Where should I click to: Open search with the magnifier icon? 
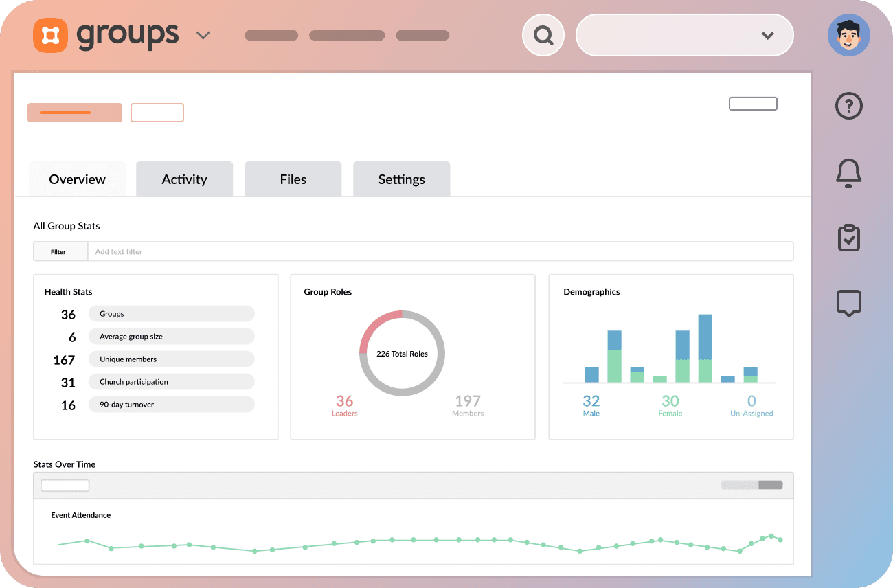543,35
